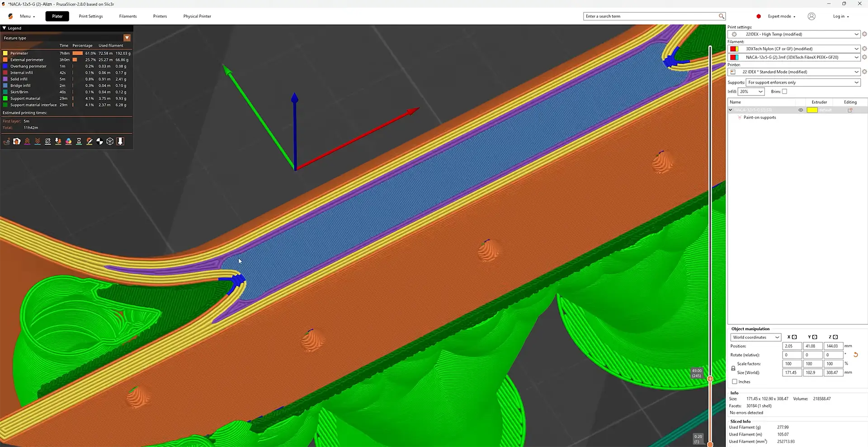
Task: Check the Inches checkbox
Action: (x=735, y=382)
